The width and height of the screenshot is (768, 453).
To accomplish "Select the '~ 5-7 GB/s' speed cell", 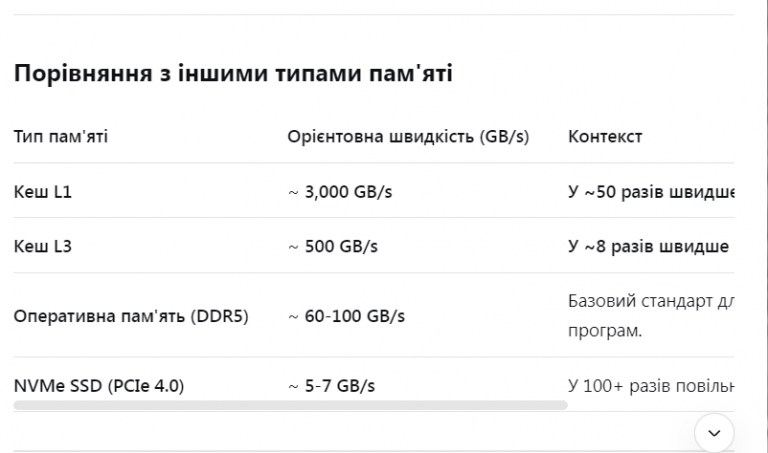I will point(331,385).
